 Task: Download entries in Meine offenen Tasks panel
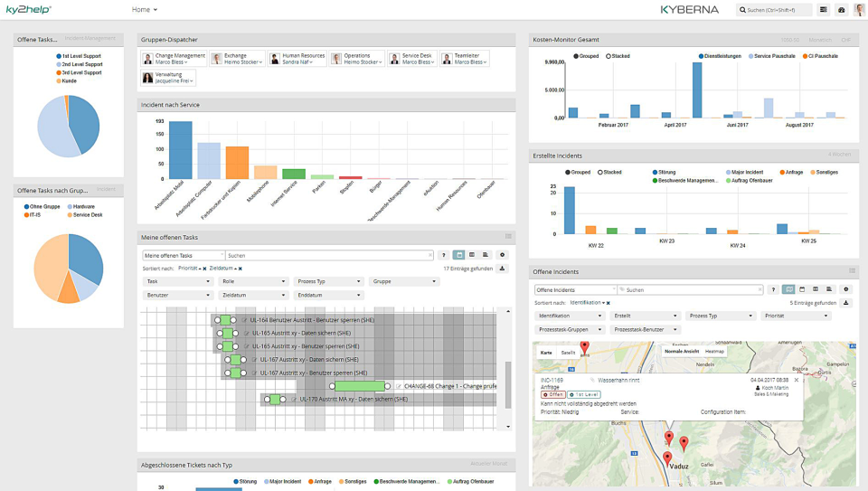503,269
